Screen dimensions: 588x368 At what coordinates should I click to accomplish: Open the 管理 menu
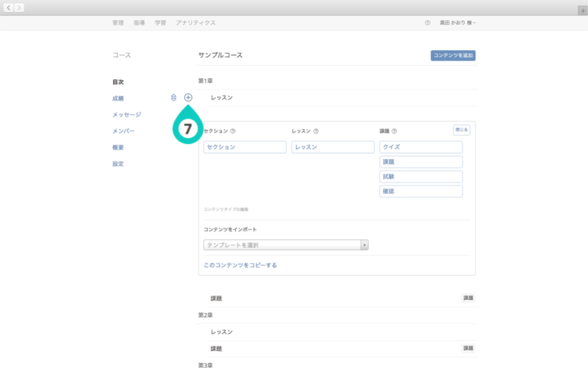[118, 23]
